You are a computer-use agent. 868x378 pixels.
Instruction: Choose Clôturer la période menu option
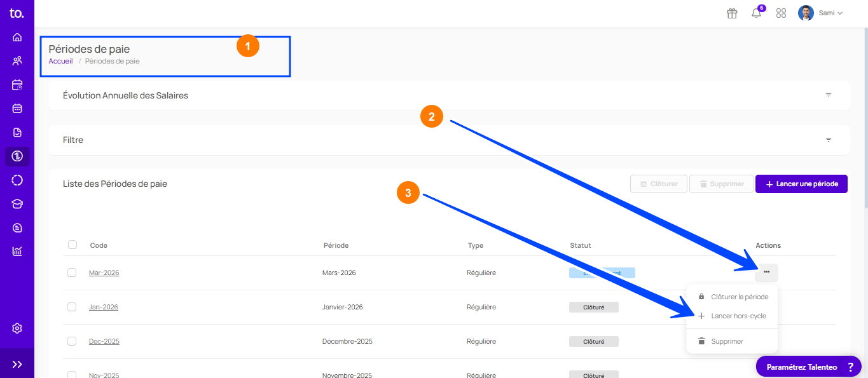coord(739,297)
